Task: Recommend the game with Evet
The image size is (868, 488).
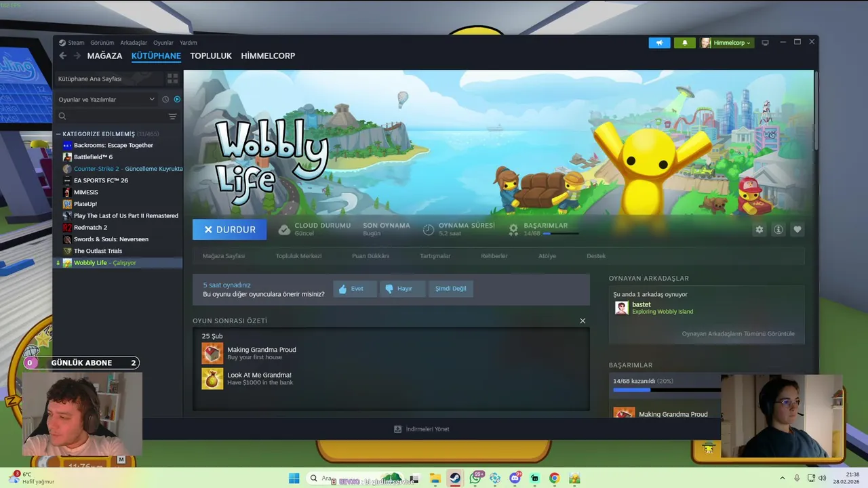Action: 355,289
